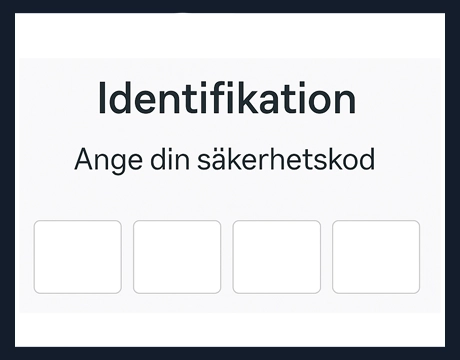Click the 'Ange din säkerhetskod' instruction text
This screenshot has height=360, width=460.
click(225, 160)
